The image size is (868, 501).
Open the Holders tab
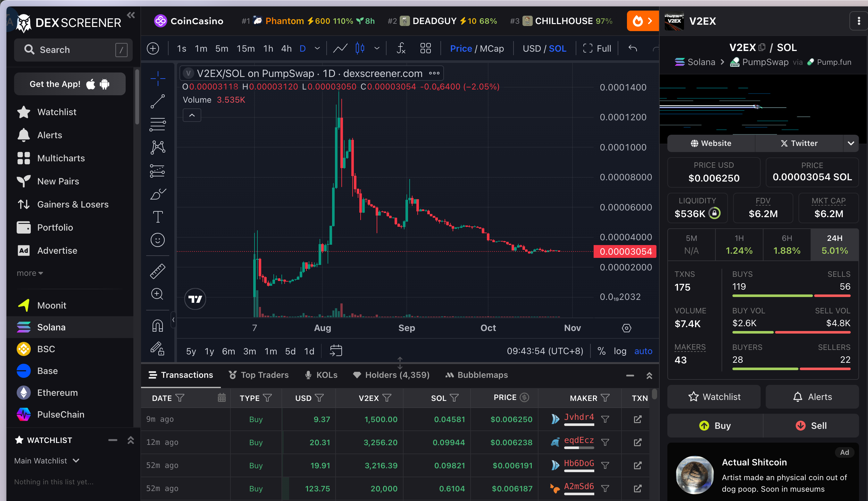click(391, 375)
